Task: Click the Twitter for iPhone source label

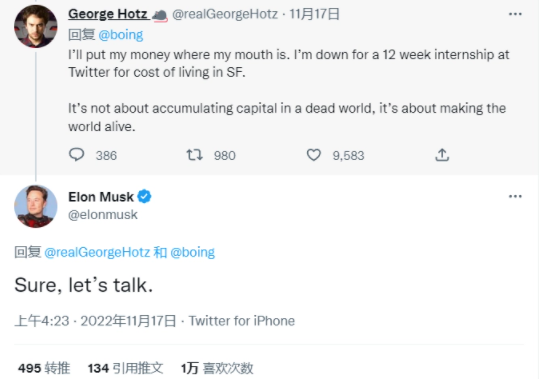Action: coord(242,321)
